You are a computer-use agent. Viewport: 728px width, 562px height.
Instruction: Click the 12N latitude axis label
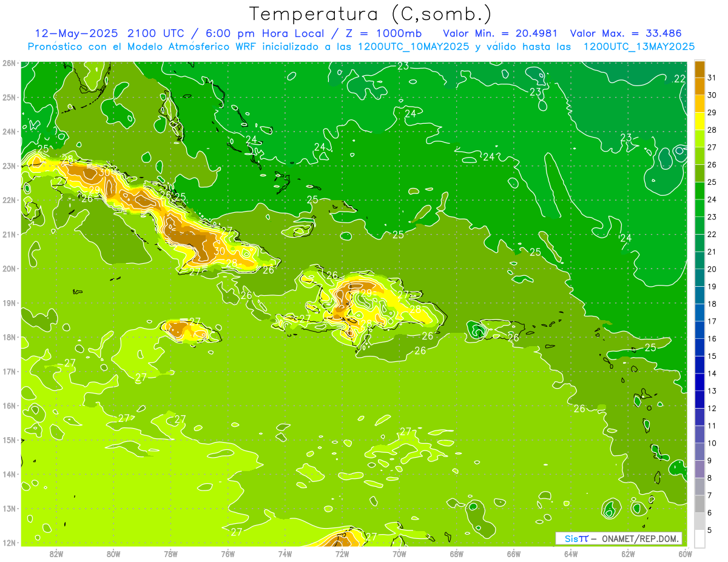click(9, 543)
